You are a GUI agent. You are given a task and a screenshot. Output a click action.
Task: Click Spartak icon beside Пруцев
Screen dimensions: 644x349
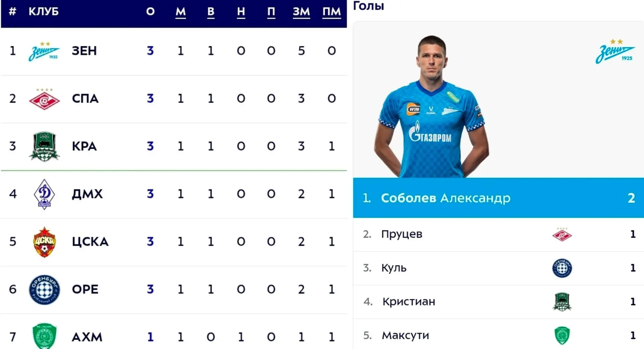click(x=562, y=234)
